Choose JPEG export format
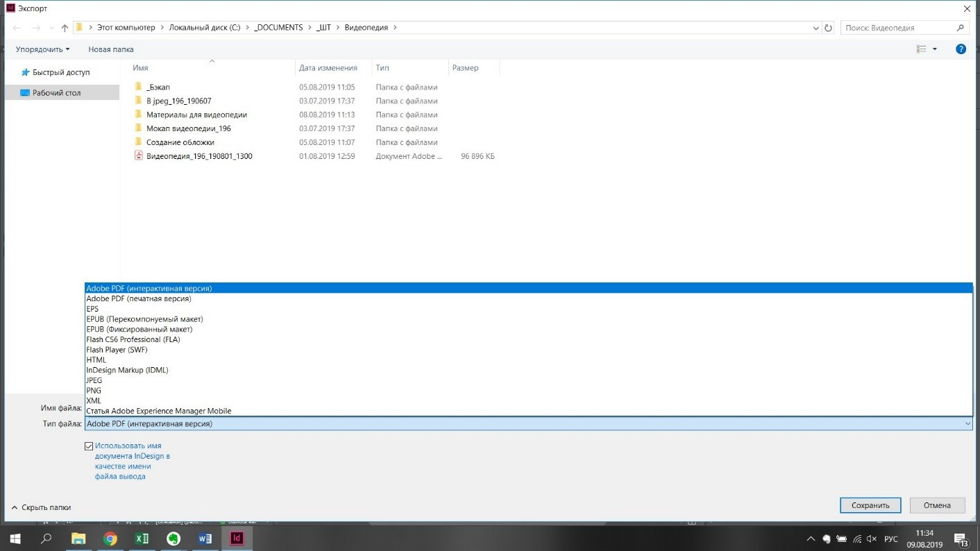 click(528, 380)
